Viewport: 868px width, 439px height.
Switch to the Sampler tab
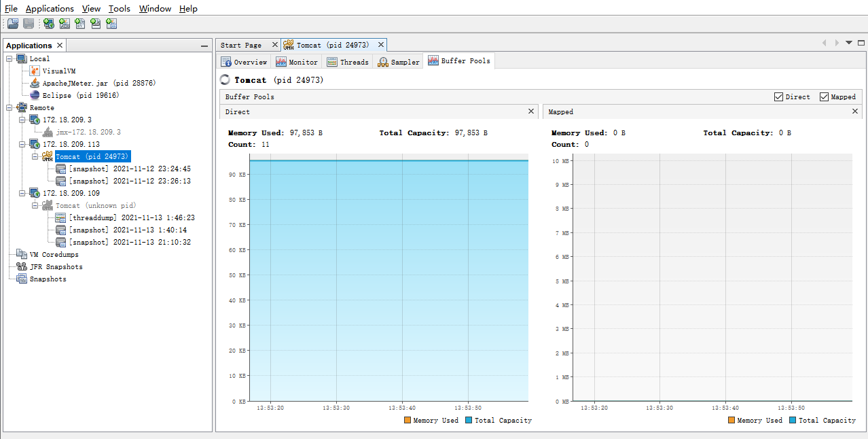399,62
